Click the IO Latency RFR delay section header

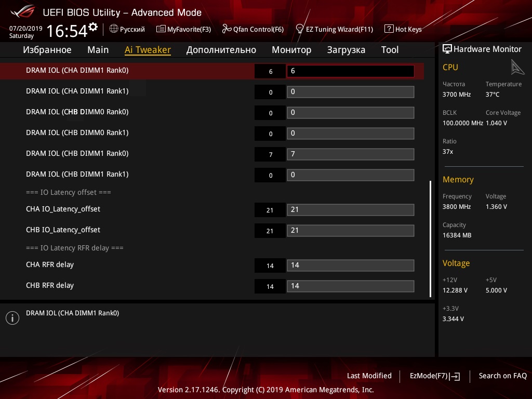[75, 248]
